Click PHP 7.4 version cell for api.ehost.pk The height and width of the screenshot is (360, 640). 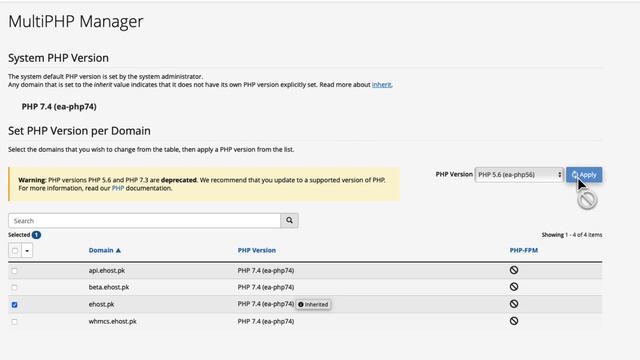(x=266, y=271)
